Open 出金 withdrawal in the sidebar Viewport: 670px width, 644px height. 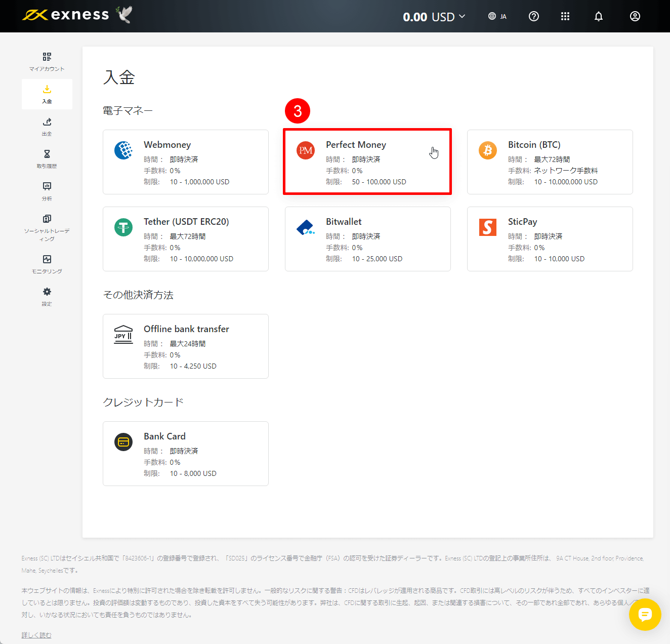pyautogui.click(x=47, y=127)
